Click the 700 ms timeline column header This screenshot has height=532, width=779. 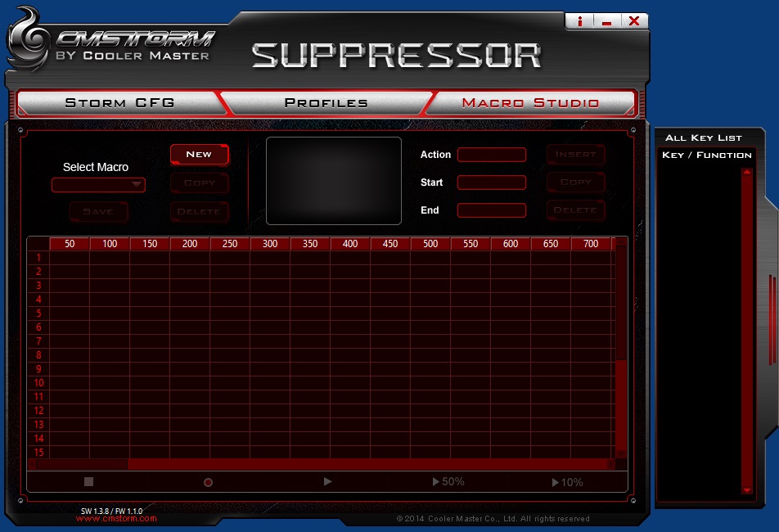point(591,244)
